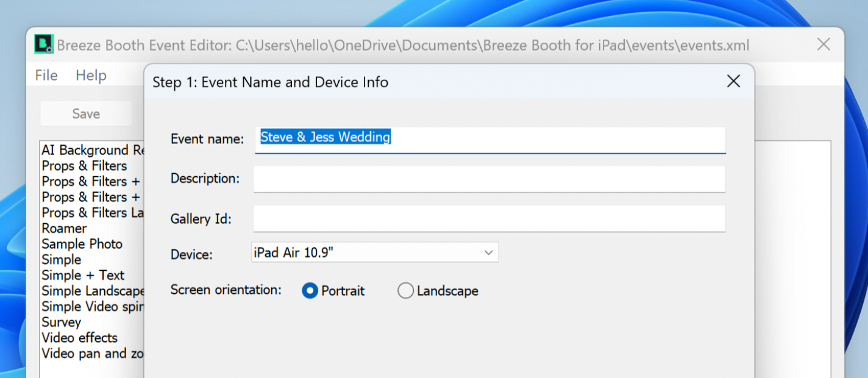This screenshot has height=378, width=868.
Task: Select the Survey event in the list
Action: [x=62, y=322]
